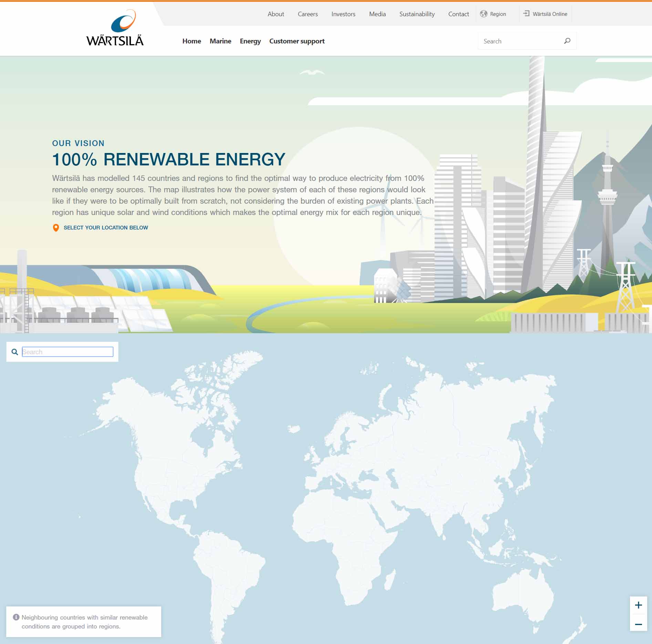Click the Wärtsilä logo
This screenshot has width=652, height=644.
tap(115, 28)
